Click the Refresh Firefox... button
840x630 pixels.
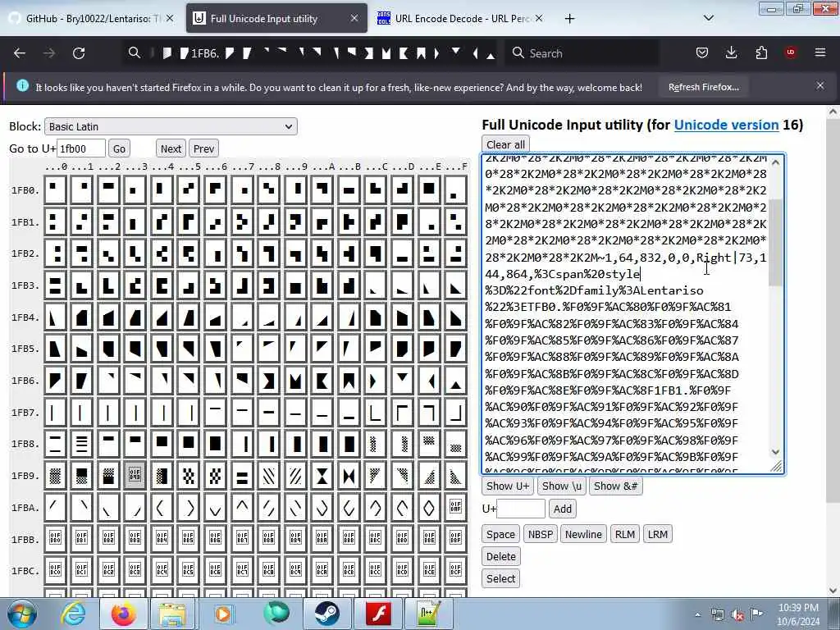(x=703, y=87)
